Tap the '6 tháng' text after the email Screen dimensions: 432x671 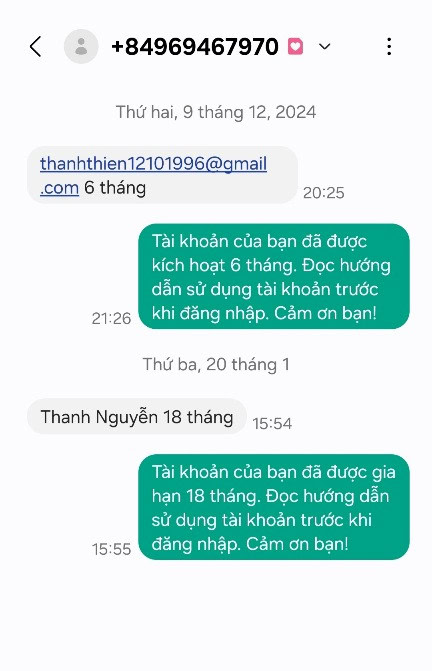tap(115, 188)
